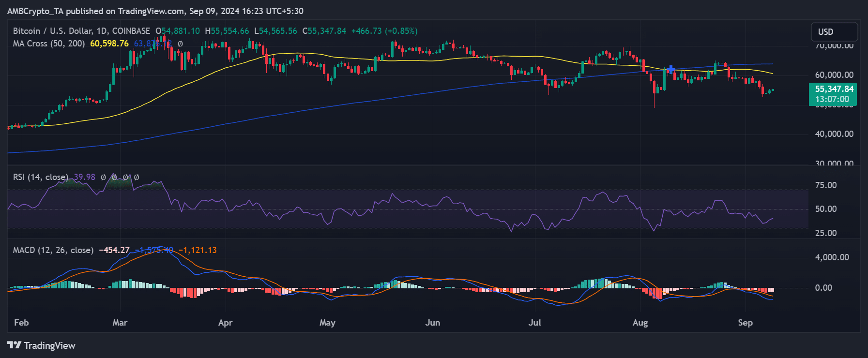Image resolution: width=868 pixels, height=358 pixels.
Task: Click the 50 MA value 60,598.76
Action: coord(109,44)
